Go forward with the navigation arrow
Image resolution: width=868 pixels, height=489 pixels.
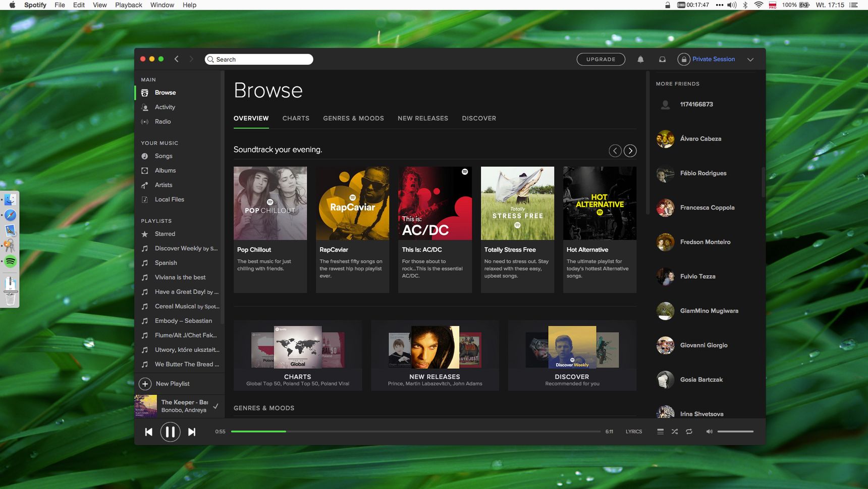[191, 59]
